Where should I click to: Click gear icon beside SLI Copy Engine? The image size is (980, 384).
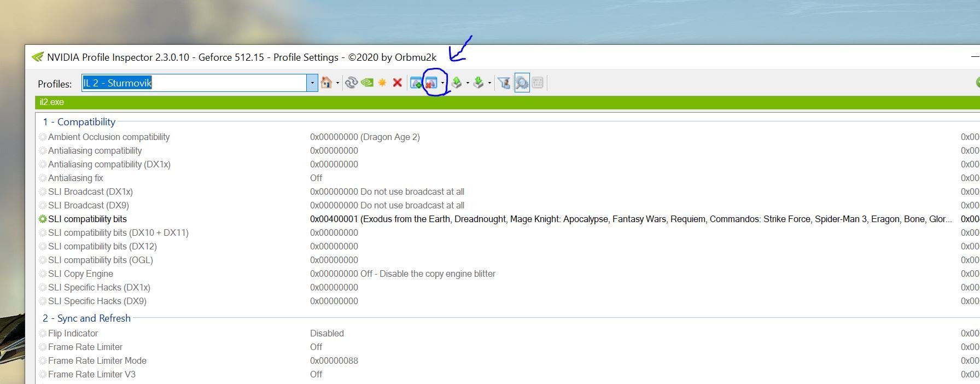point(43,274)
